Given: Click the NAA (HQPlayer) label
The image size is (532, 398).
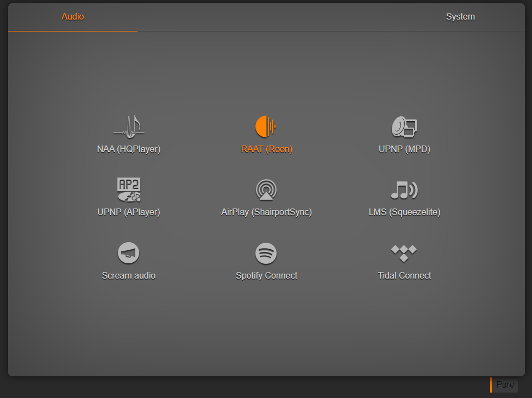Looking at the screenshot, I should click(129, 149).
